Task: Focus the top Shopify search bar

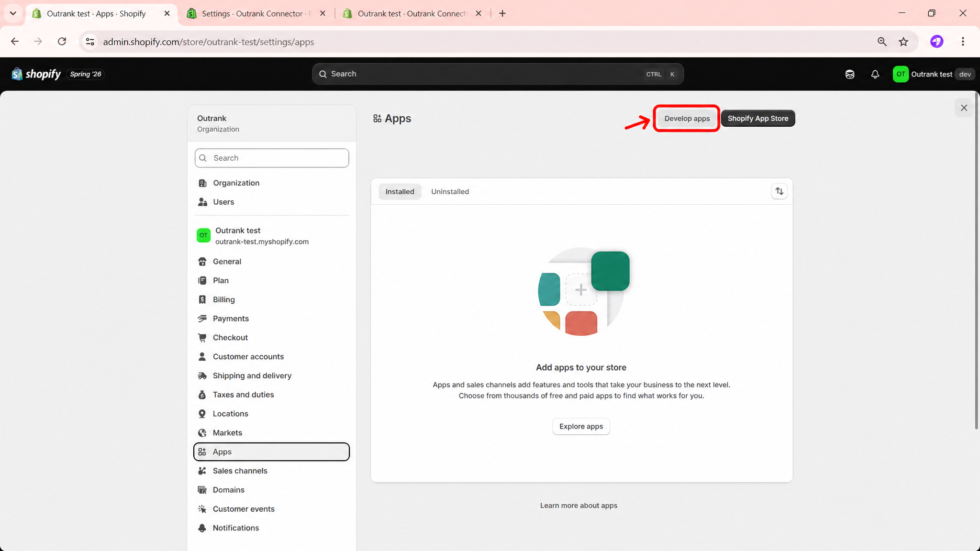Action: [x=498, y=74]
